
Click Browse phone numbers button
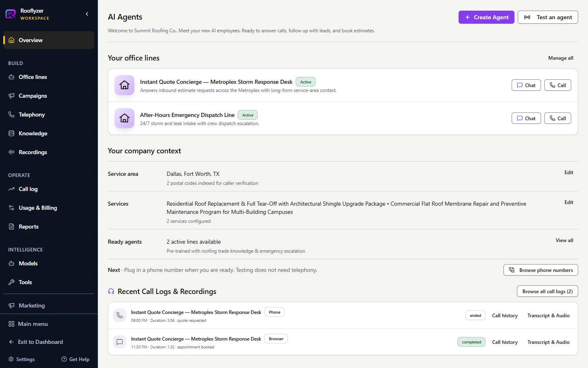click(541, 270)
